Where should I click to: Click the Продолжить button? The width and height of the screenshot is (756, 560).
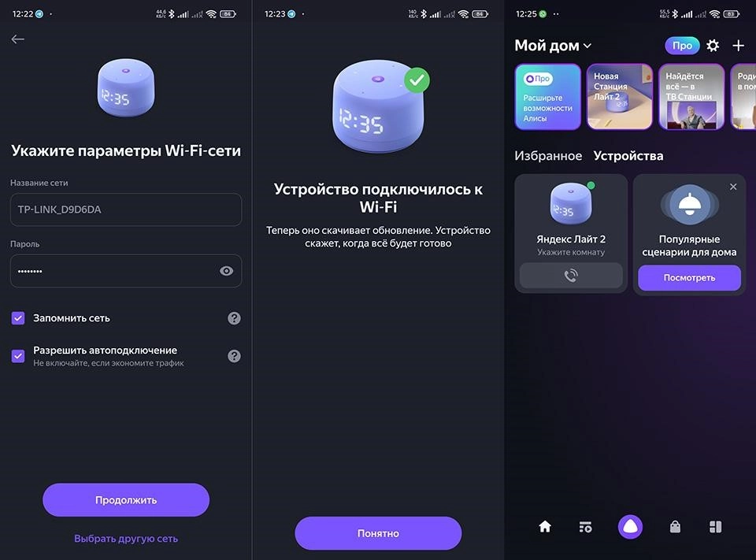pos(126,500)
